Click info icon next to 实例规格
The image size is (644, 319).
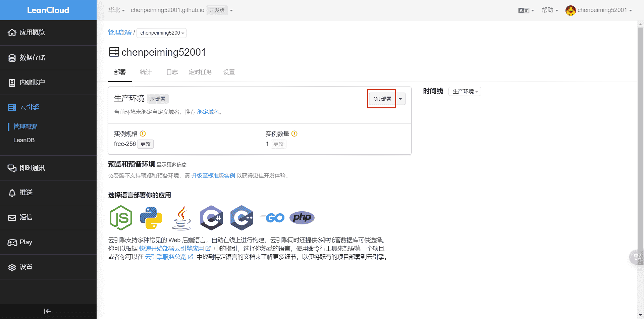pos(143,134)
